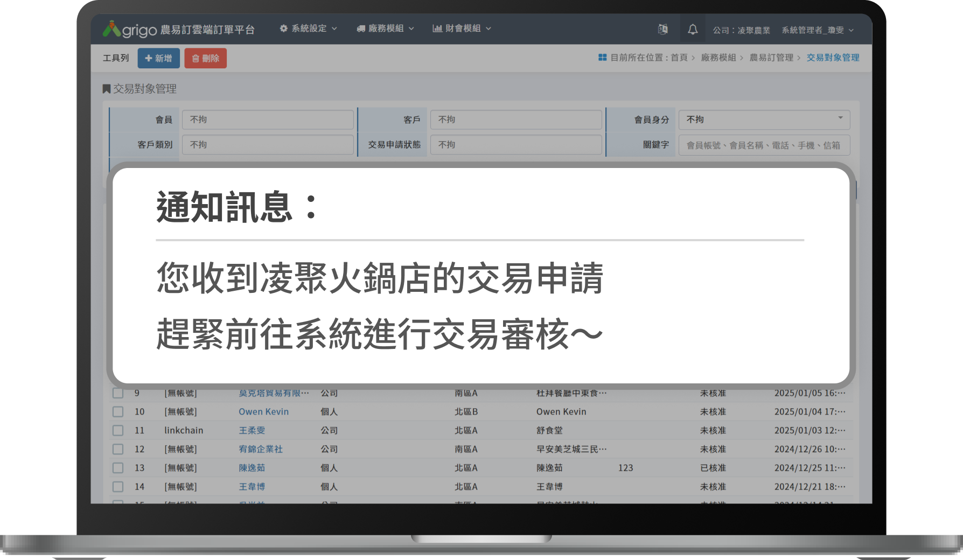Click the 農易訂管理 breadcrumb link
The image size is (963, 560).
(x=771, y=58)
